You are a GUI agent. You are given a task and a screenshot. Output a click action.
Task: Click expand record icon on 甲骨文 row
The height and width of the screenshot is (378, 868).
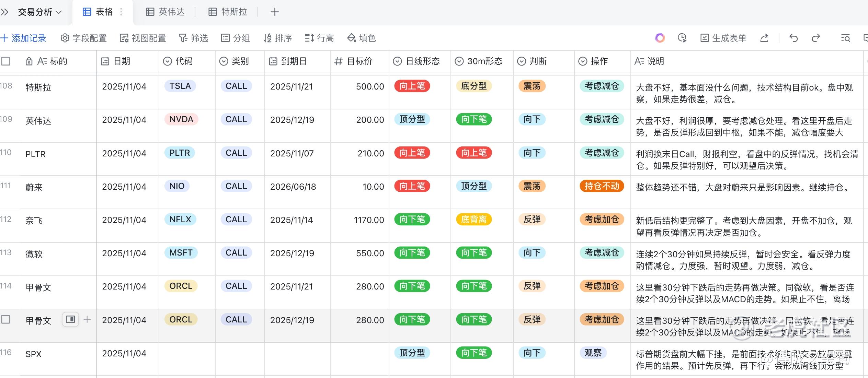(x=70, y=320)
